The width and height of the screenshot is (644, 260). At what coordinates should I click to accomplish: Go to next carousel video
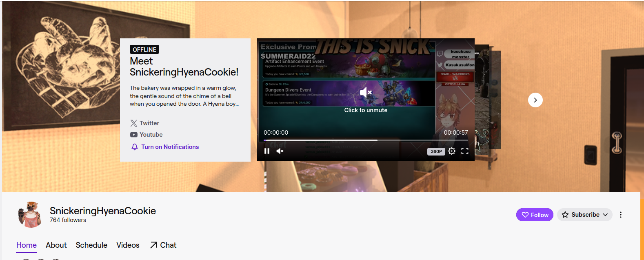coord(535,100)
